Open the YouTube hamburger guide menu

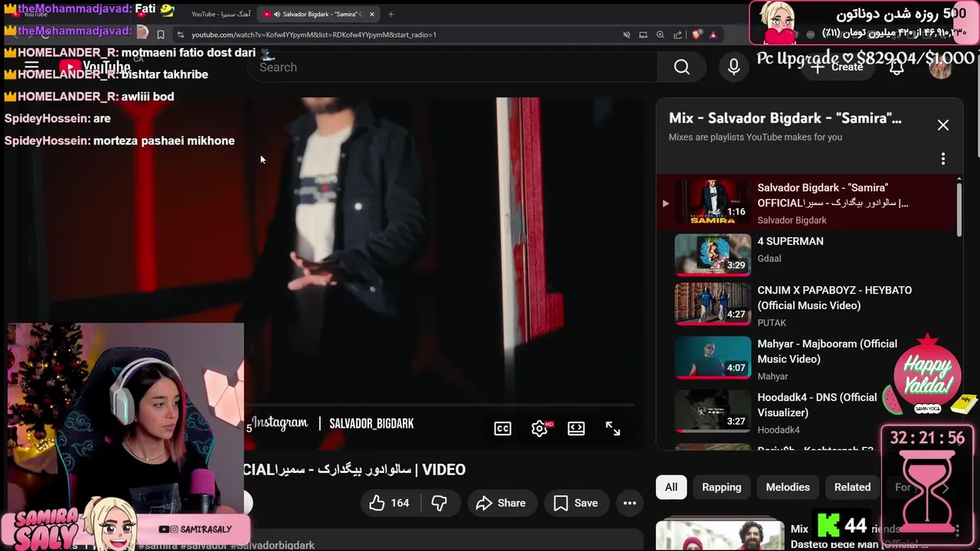31,67
